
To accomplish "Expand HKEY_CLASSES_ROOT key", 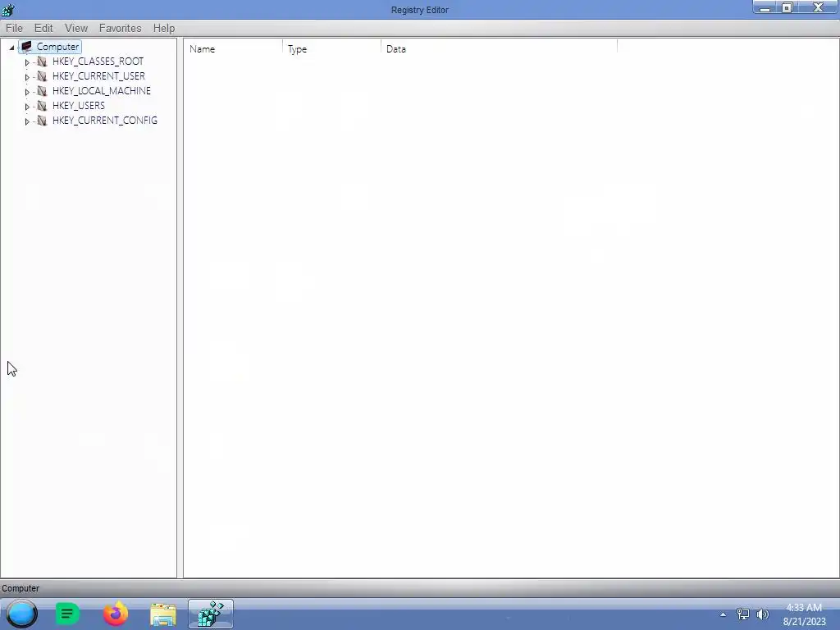I will (x=27, y=62).
